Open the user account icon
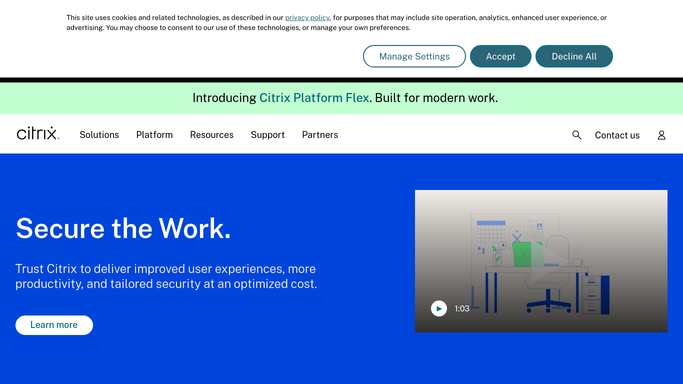Screen dimensions: 683x384 (661, 135)
